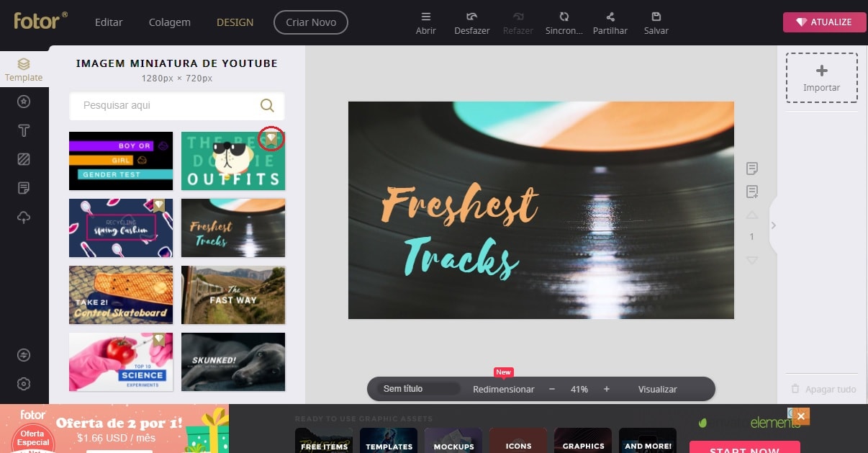868x453 pixels.
Task: Click the Fotor logo
Action: click(x=40, y=20)
